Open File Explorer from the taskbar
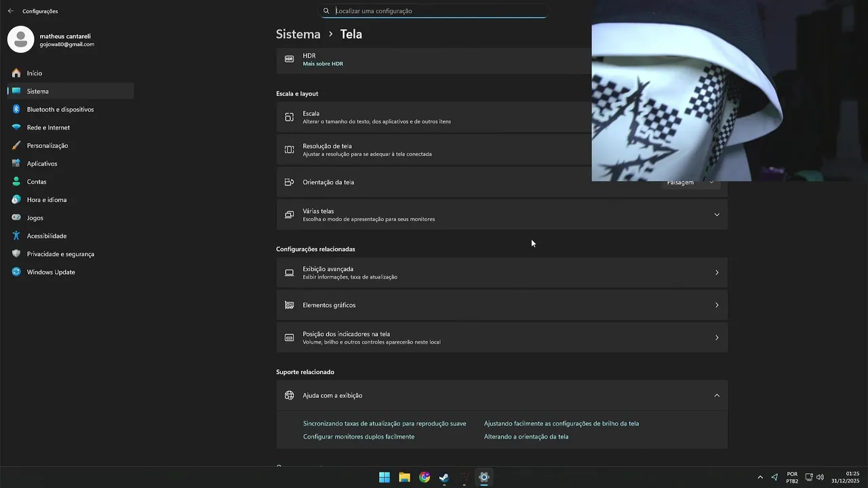The width and height of the screenshot is (868, 488). 404,477
